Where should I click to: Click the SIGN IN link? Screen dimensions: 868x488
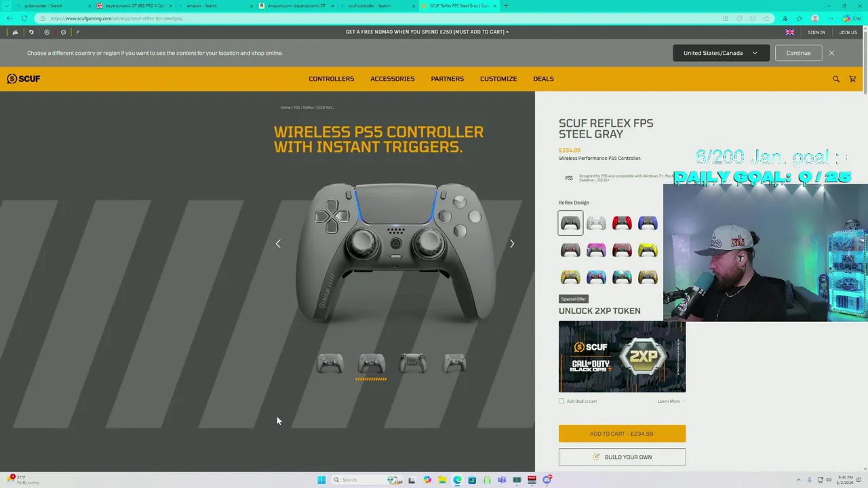[816, 32]
